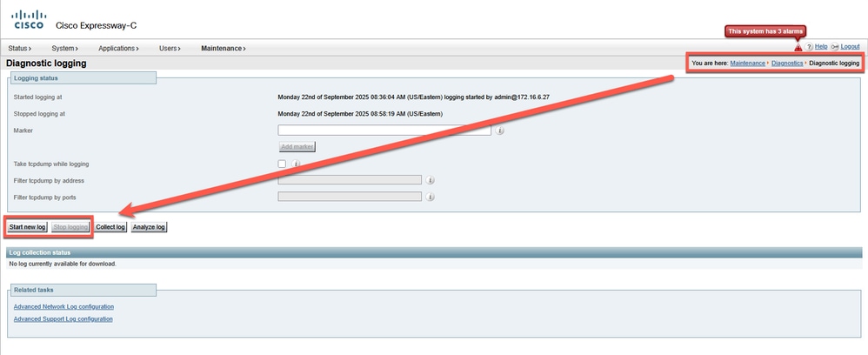This screenshot has width=868, height=355.
Task: Click the 'Log collection status' header
Action: (x=434, y=252)
